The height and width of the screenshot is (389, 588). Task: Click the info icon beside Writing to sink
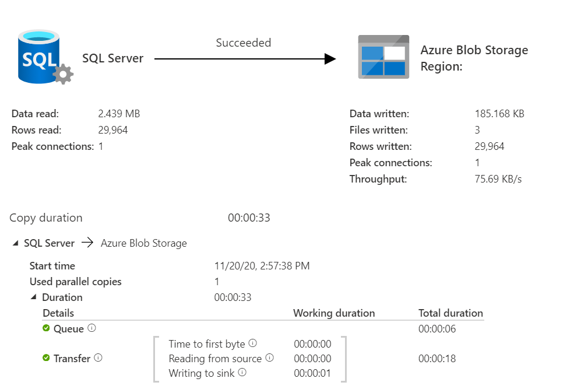pos(242,373)
